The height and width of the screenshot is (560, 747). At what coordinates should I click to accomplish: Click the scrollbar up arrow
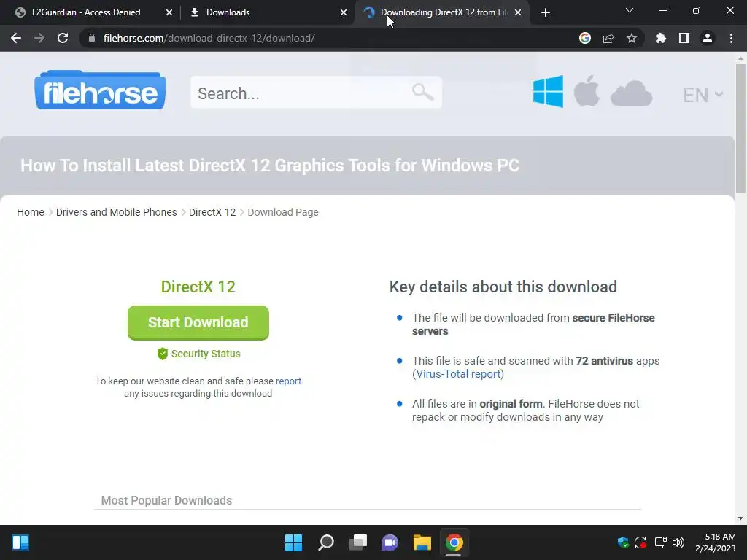tap(740, 58)
